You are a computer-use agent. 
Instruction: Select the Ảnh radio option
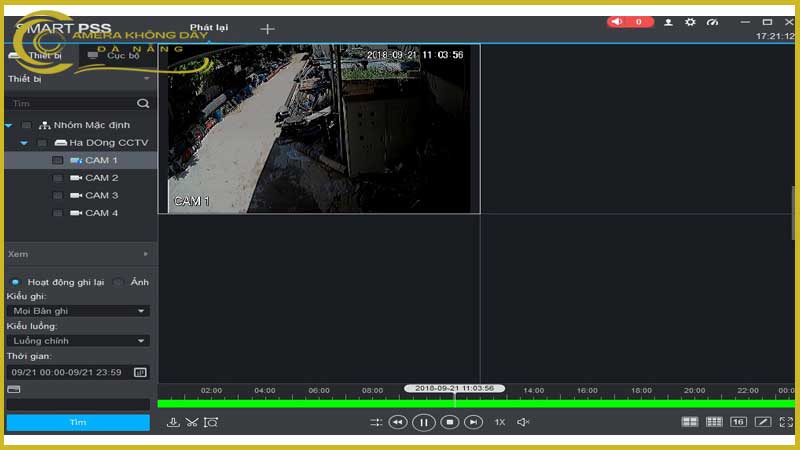click(118, 282)
